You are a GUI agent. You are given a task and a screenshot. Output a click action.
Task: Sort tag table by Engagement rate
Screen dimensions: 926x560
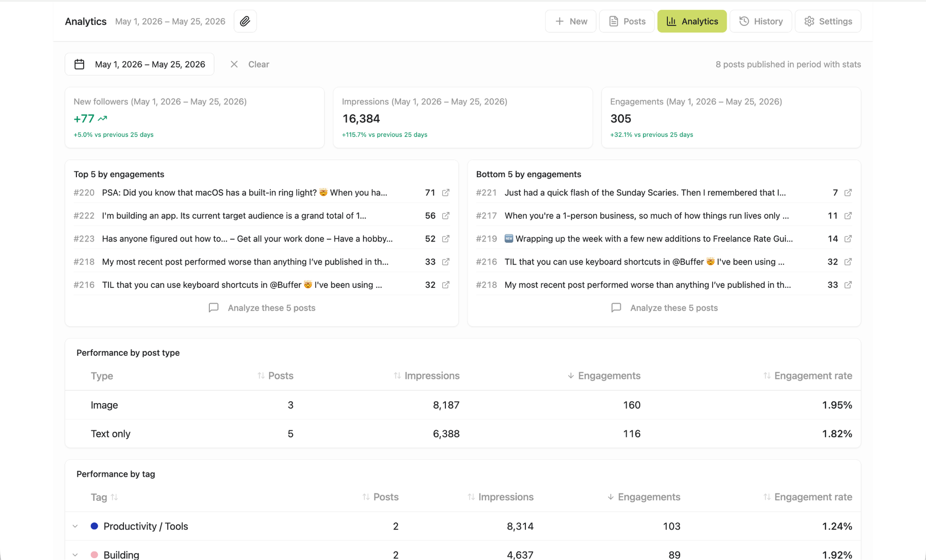808,497
